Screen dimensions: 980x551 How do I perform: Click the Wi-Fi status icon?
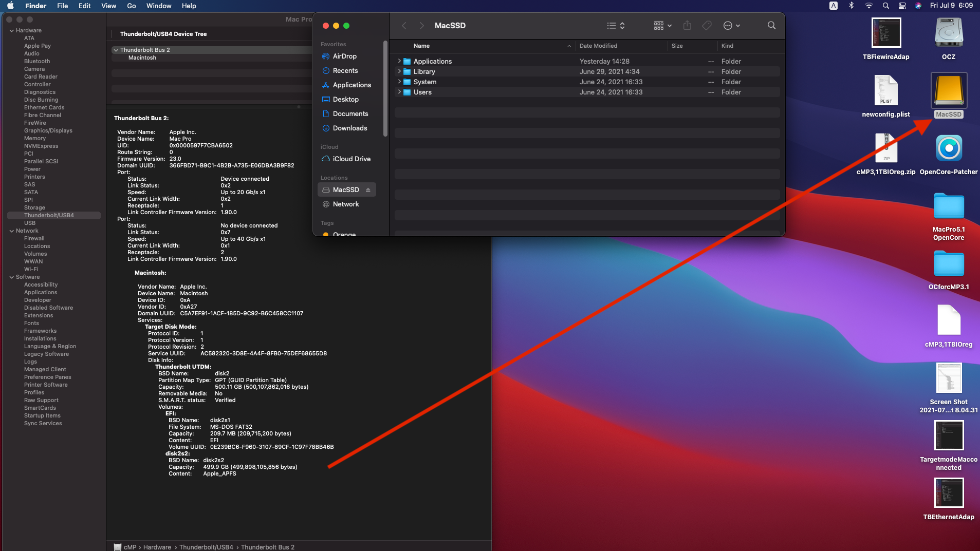click(x=868, y=6)
